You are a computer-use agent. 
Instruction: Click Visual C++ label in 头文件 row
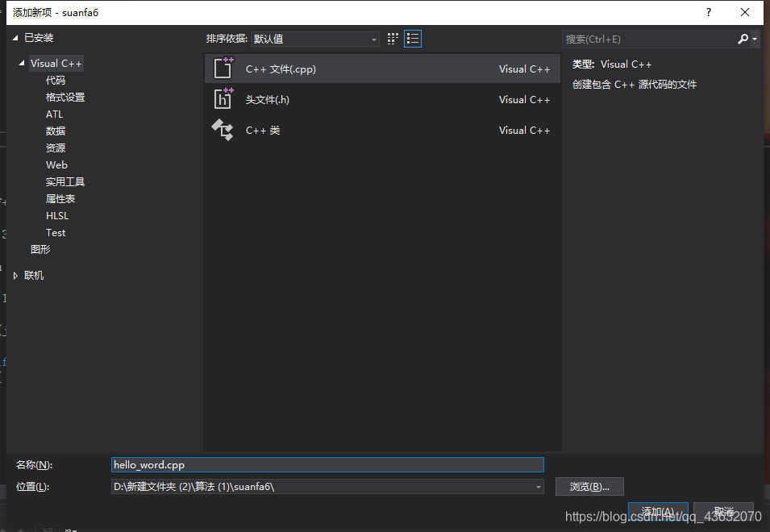pyautogui.click(x=524, y=100)
